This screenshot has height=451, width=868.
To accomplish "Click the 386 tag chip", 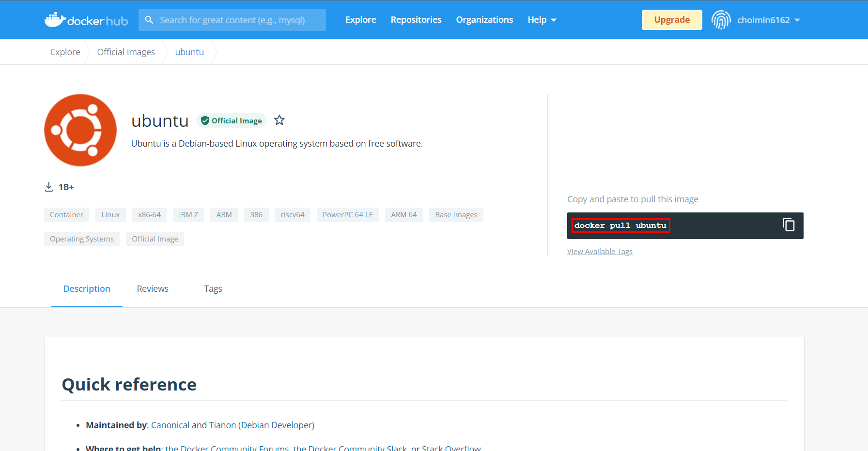I will (256, 215).
